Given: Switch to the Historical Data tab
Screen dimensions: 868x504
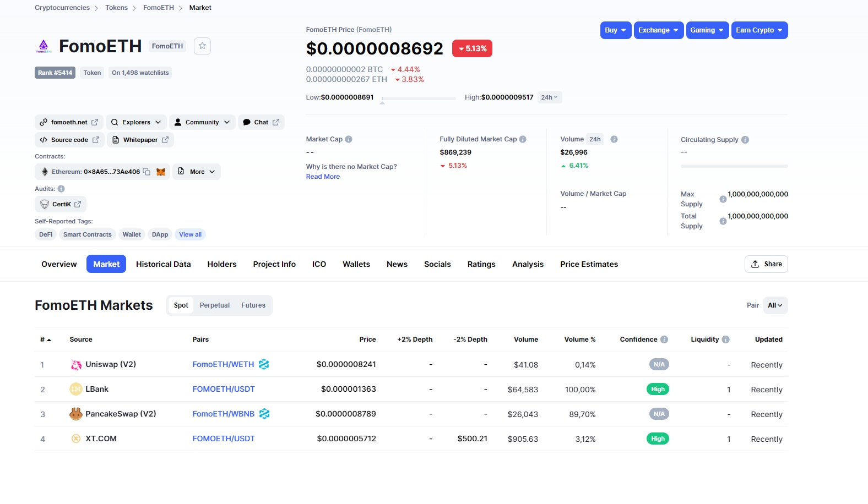Looking at the screenshot, I should (164, 264).
